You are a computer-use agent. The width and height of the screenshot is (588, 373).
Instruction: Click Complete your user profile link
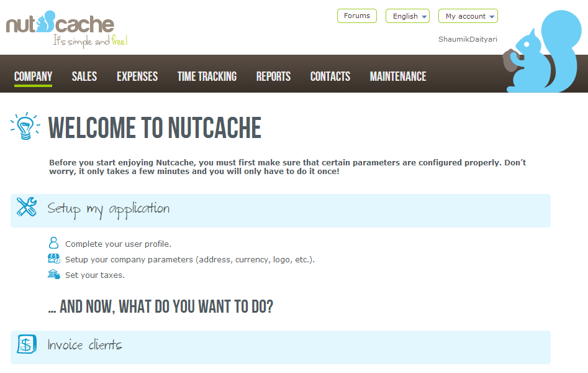pyautogui.click(x=118, y=244)
